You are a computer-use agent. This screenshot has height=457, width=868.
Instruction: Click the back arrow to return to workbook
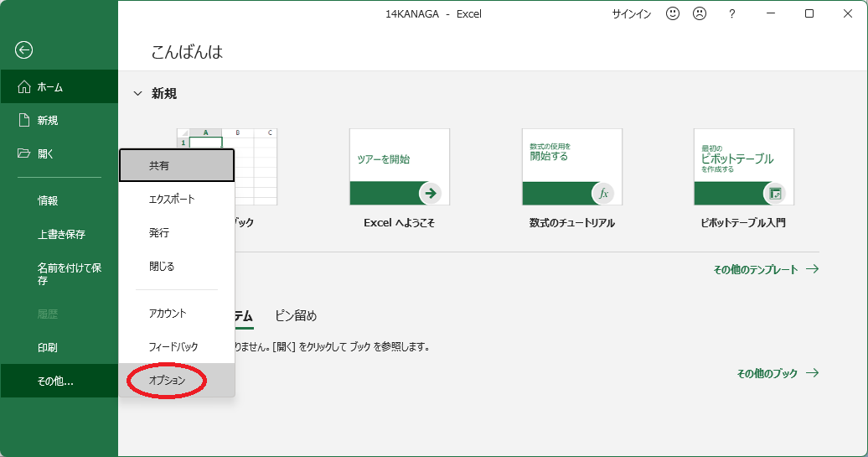click(x=23, y=50)
